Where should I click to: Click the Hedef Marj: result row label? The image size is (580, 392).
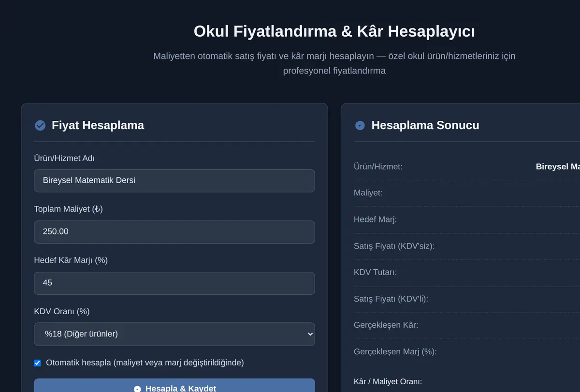375,219
